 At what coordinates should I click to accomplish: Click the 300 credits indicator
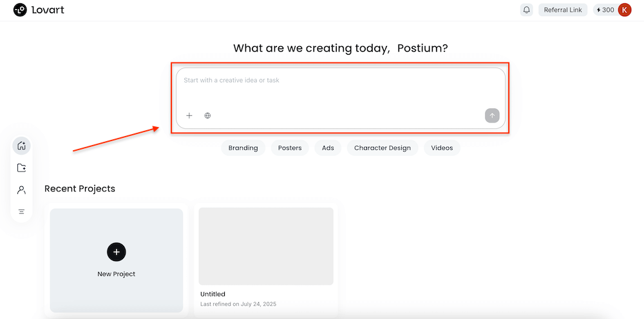point(605,10)
